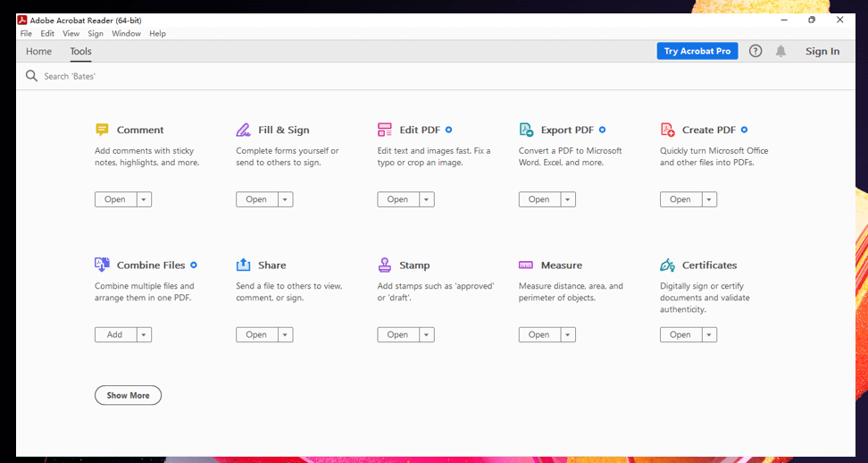Click the Stamp heading text
The height and width of the screenshot is (463, 868).
click(414, 265)
